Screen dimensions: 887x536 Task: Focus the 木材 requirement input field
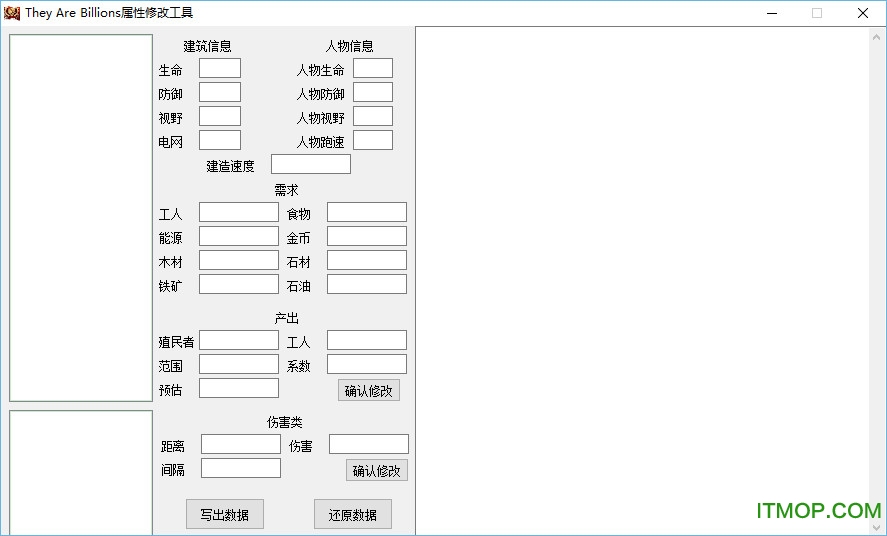239,260
